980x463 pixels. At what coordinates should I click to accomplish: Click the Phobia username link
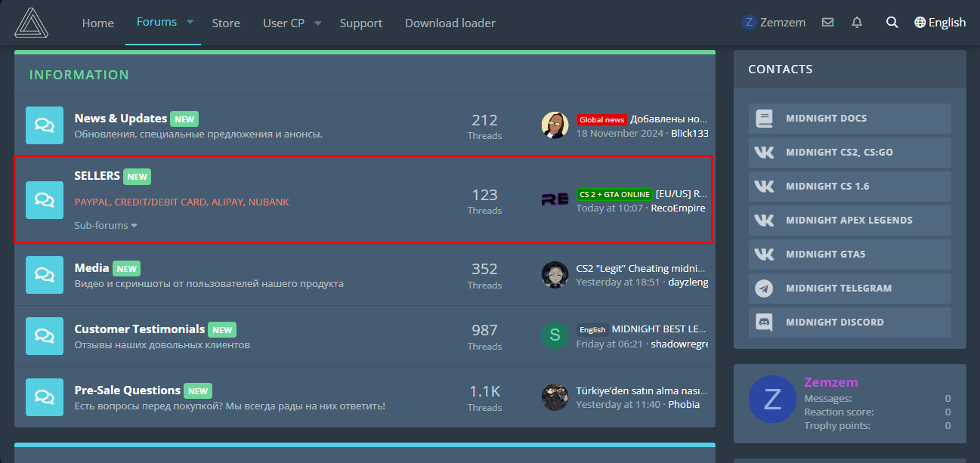[x=682, y=404]
